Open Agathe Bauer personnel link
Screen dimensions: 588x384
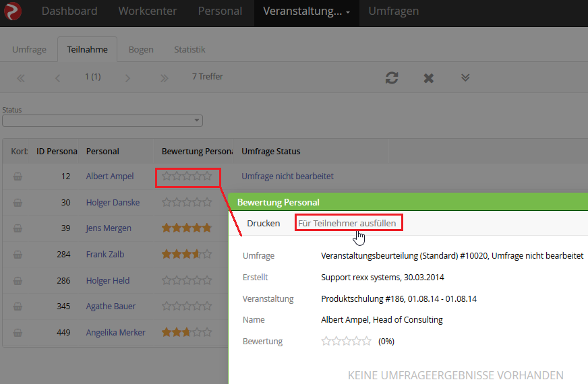point(111,306)
